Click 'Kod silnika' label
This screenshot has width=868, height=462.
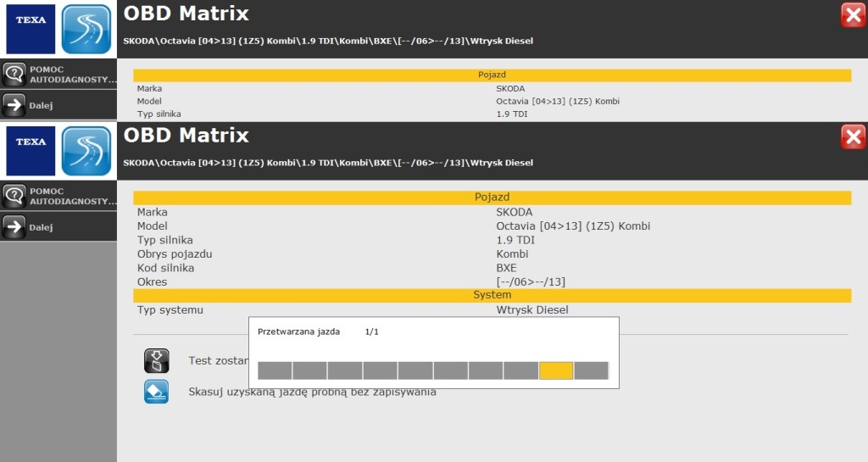[165, 268]
